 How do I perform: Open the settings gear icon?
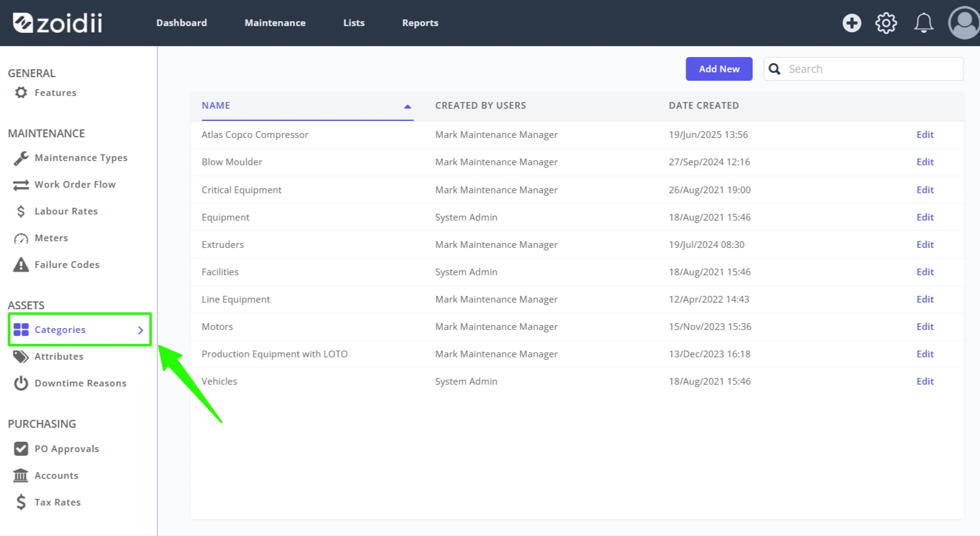886,23
